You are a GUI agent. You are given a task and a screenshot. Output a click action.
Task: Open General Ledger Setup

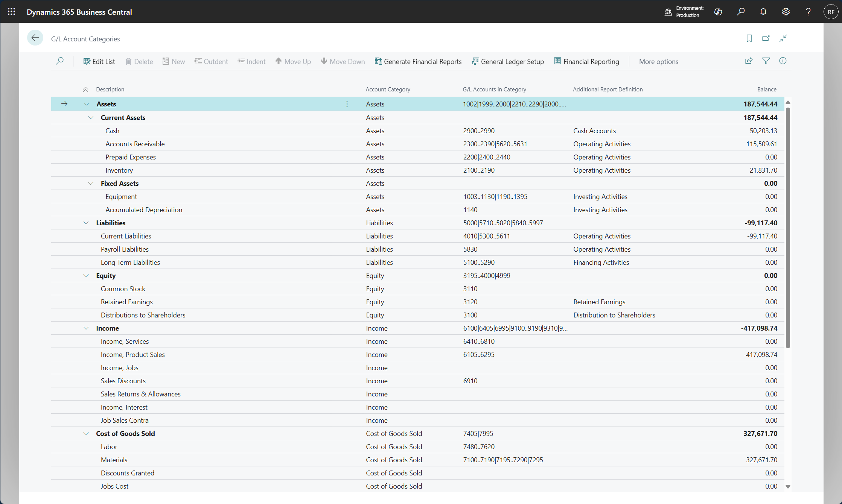(508, 61)
